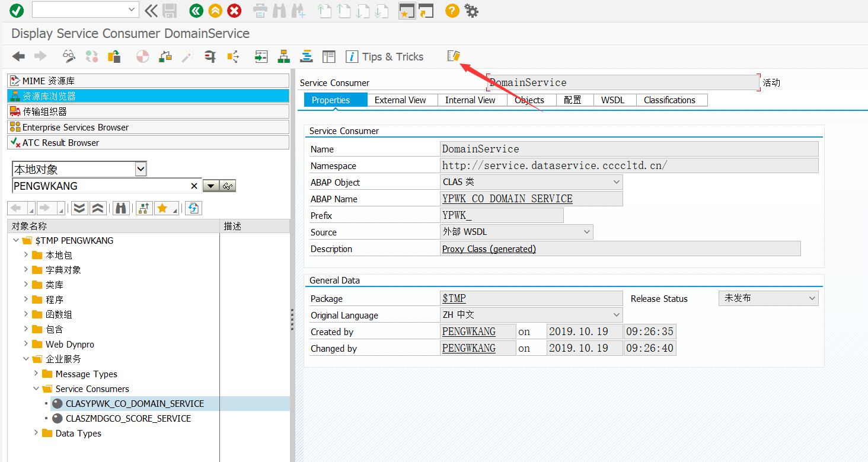Open the Proxy Class (generated) link
The width and height of the screenshot is (868, 462).
(489, 248)
